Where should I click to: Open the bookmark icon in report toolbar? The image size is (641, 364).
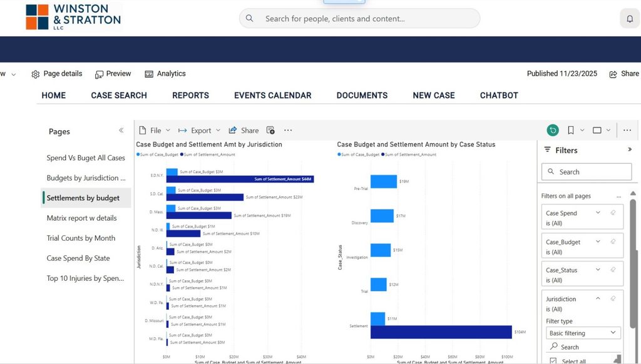click(571, 130)
